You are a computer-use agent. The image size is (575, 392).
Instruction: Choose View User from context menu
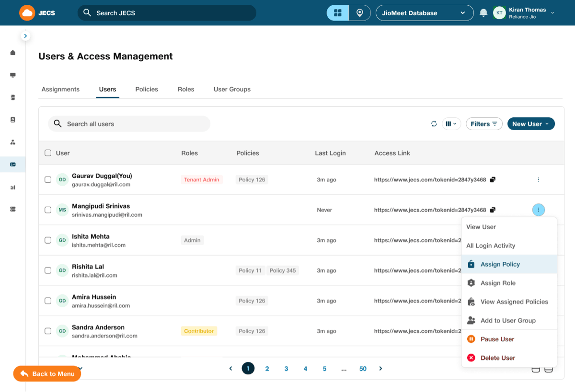509,227
